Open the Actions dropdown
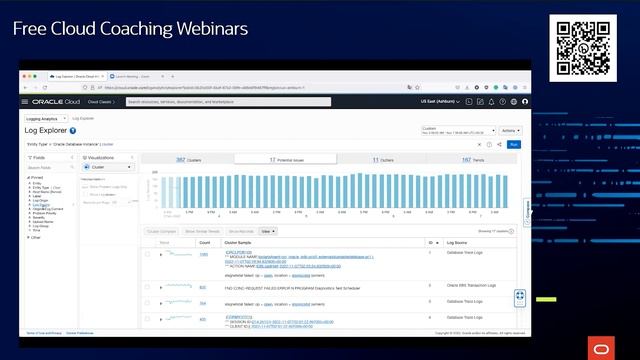The width and height of the screenshot is (640, 360). tap(511, 131)
